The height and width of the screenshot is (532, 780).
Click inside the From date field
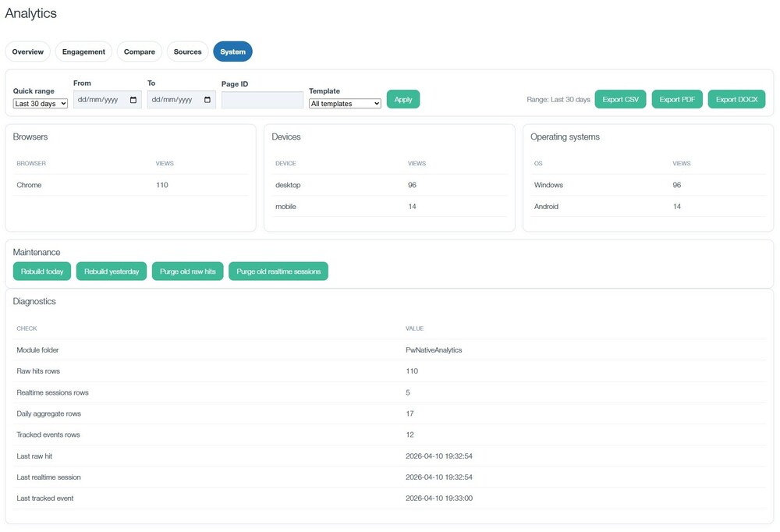pyautogui.click(x=99, y=100)
